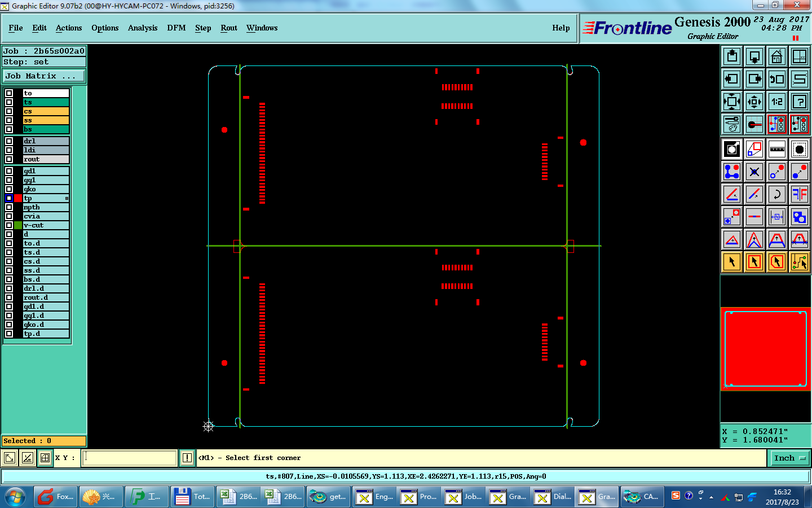Open the Rout menu
Screen dimensions: 812x508
tap(229, 28)
